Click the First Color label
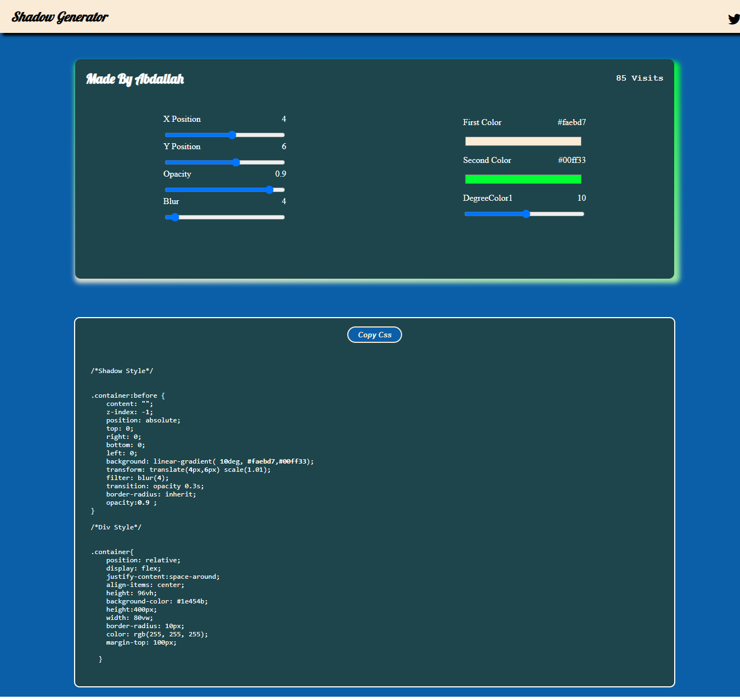 [482, 122]
